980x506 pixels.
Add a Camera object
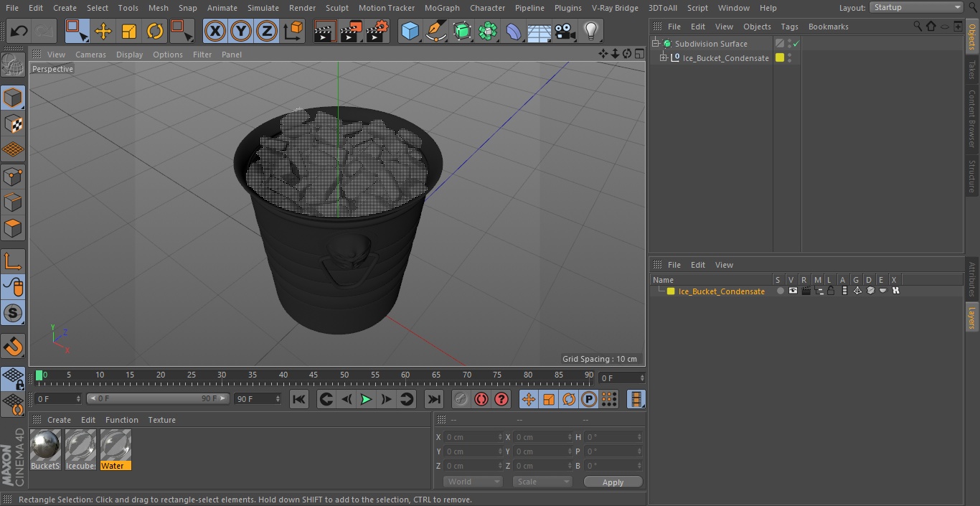coord(565,31)
